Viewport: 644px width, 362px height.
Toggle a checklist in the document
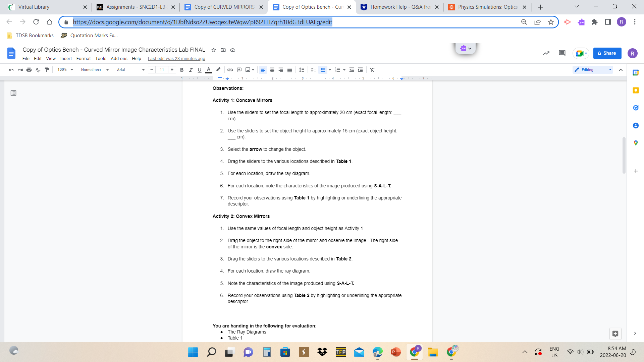point(314,70)
